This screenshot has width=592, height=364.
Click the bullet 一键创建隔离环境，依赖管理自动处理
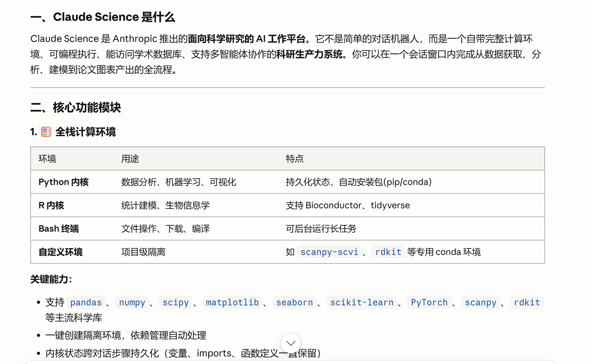126,335
